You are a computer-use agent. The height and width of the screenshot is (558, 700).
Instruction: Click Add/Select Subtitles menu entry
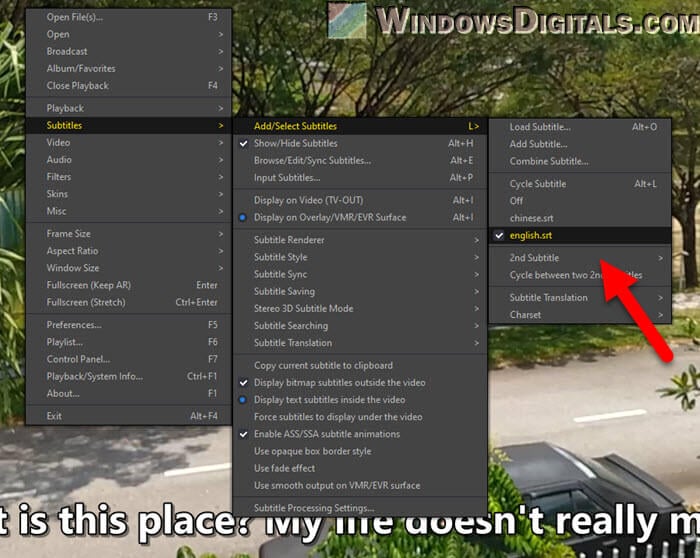(360, 126)
